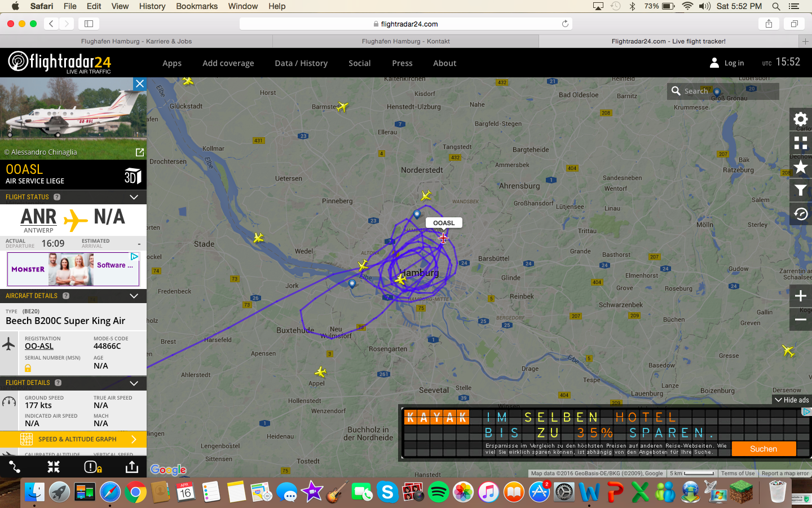812x508 pixels.
Task: Switch to Flughafen Hamburg Karriere & Jobs tab
Action: point(136,41)
